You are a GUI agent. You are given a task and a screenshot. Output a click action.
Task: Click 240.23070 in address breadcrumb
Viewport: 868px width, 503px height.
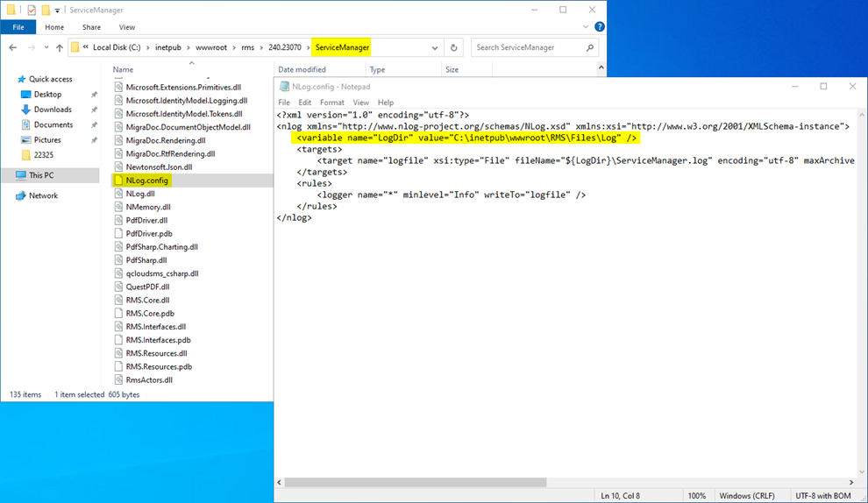[x=285, y=47]
